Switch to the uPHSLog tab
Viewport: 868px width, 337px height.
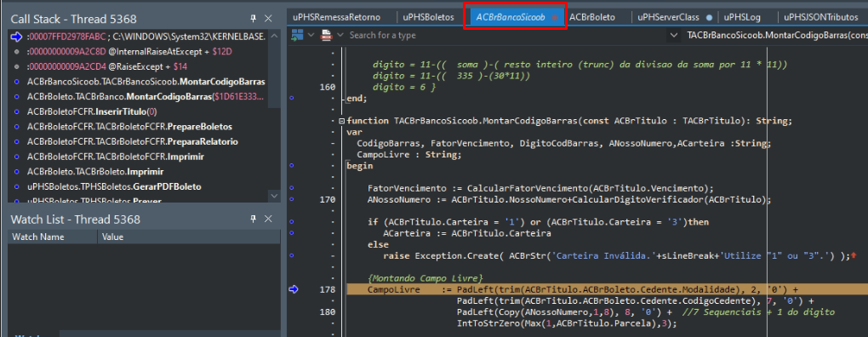(x=742, y=17)
